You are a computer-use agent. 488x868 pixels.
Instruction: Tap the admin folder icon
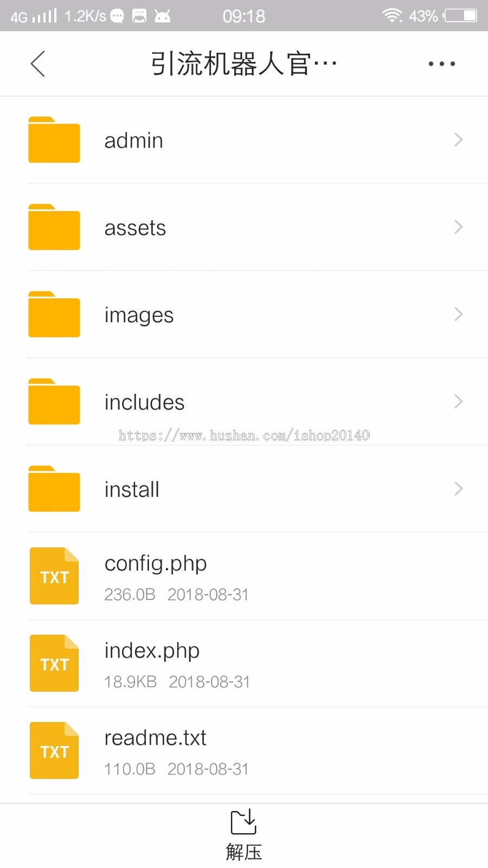(x=54, y=140)
